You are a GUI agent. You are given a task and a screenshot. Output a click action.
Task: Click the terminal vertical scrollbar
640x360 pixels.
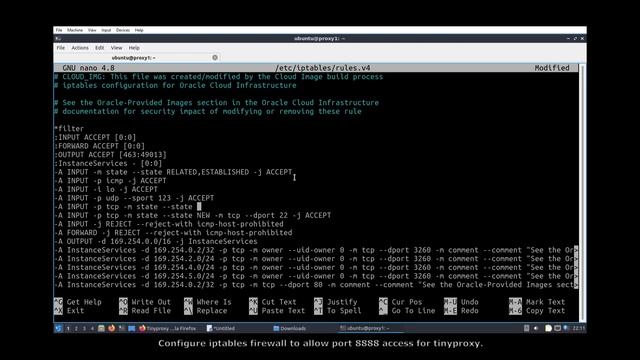(x=582, y=192)
